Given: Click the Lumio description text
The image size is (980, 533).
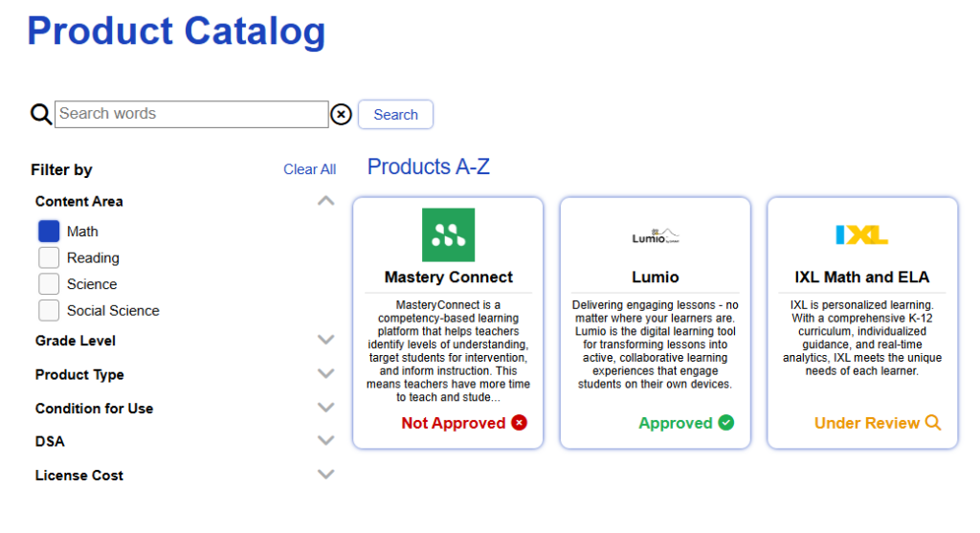Looking at the screenshot, I should coord(655,344).
